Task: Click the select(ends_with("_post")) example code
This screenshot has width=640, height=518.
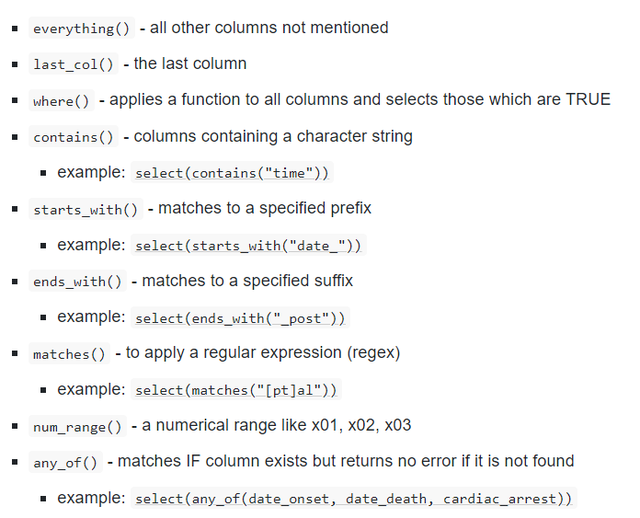Action: pos(240,318)
